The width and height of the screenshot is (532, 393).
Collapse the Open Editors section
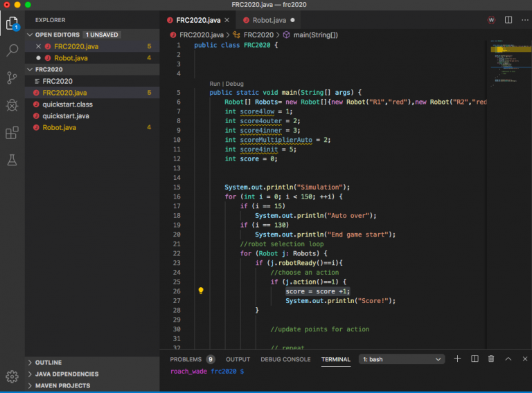pyautogui.click(x=30, y=35)
